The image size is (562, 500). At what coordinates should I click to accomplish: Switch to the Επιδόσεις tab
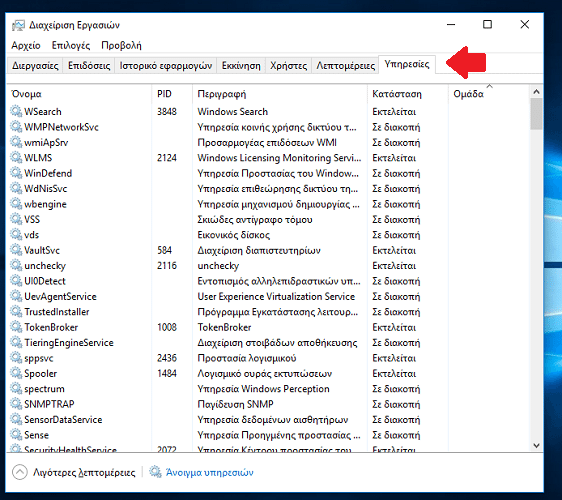coord(89,66)
